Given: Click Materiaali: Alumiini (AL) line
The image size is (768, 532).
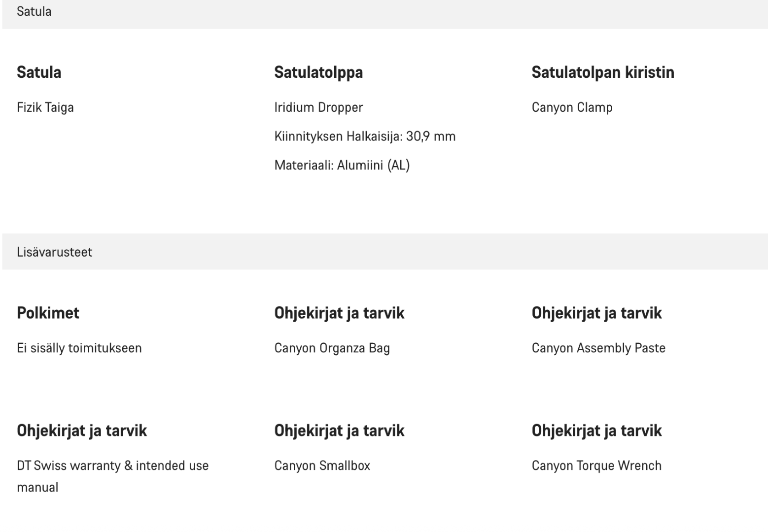Looking at the screenshot, I should 342,165.
